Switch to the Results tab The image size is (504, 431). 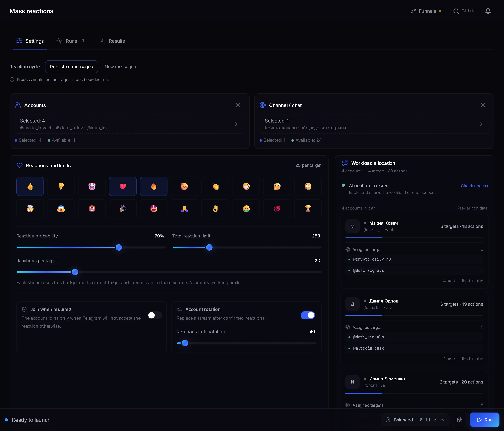point(112,41)
